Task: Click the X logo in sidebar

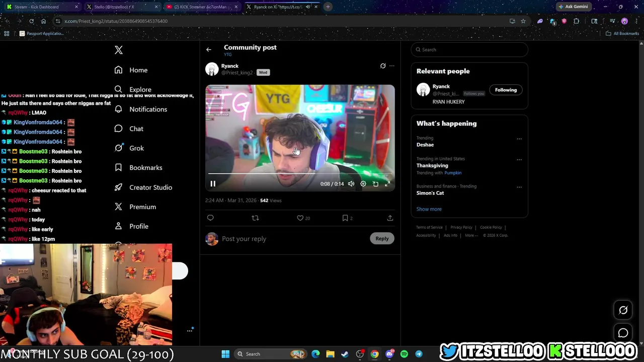Action: [x=119, y=50]
